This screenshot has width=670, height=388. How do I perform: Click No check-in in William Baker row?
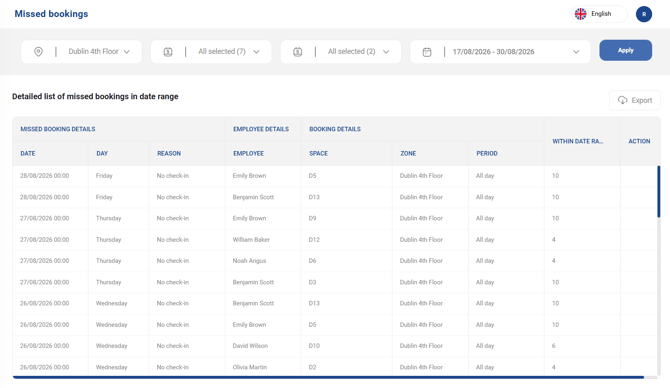(173, 240)
